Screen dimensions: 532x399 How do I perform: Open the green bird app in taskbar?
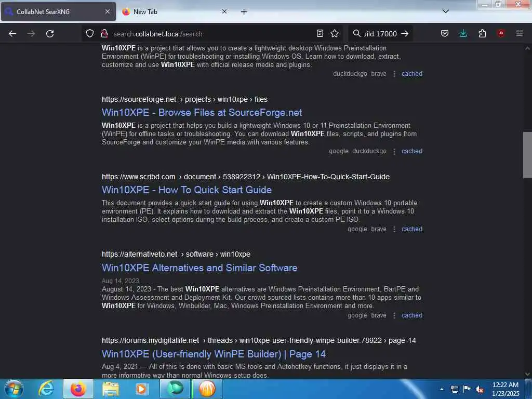pyautogui.click(x=175, y=389)
